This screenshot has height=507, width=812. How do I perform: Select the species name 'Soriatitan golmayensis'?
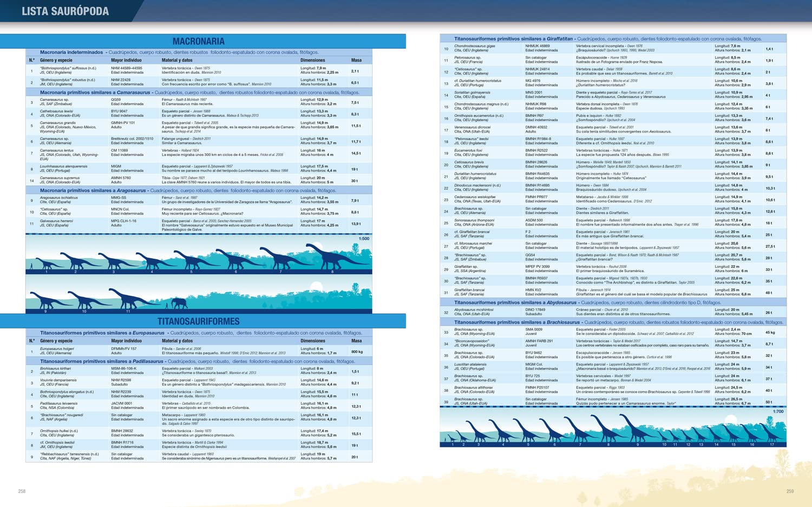tap(472, 93)
